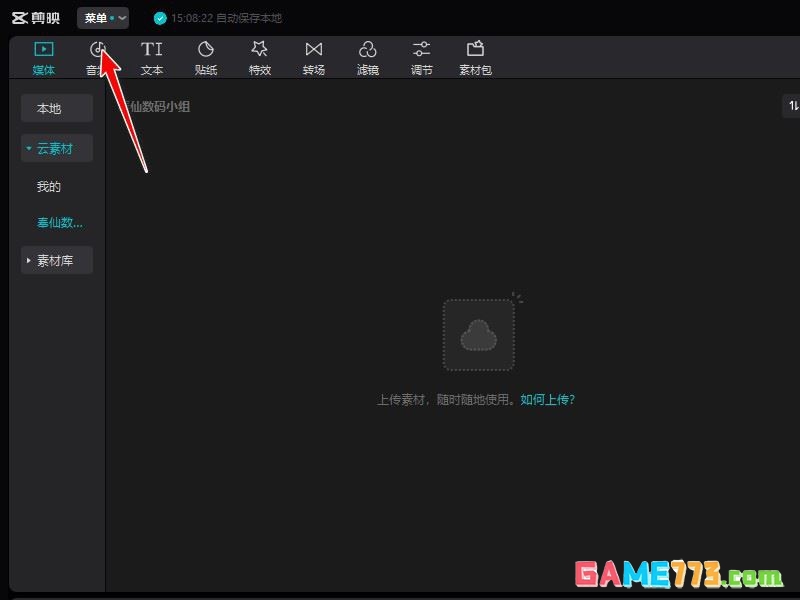Click the 贴纸 (Stickers) icon

click(x=205, y=57)
